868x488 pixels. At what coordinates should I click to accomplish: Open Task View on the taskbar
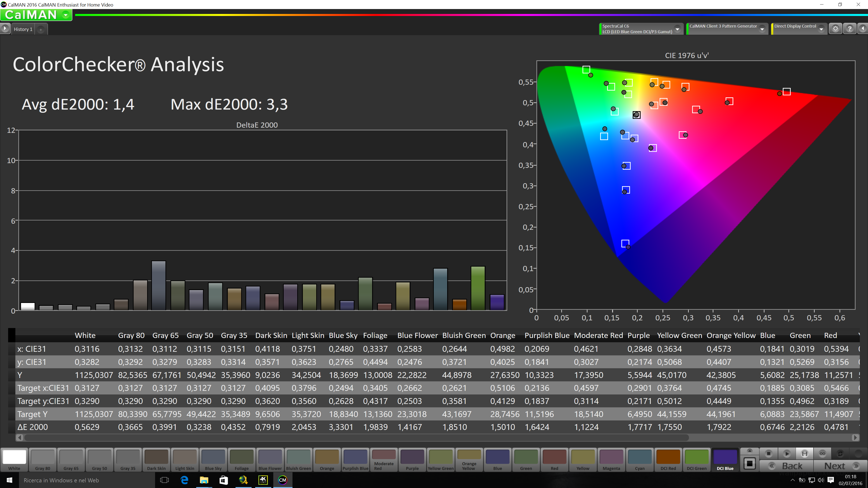tap(164, 480)
